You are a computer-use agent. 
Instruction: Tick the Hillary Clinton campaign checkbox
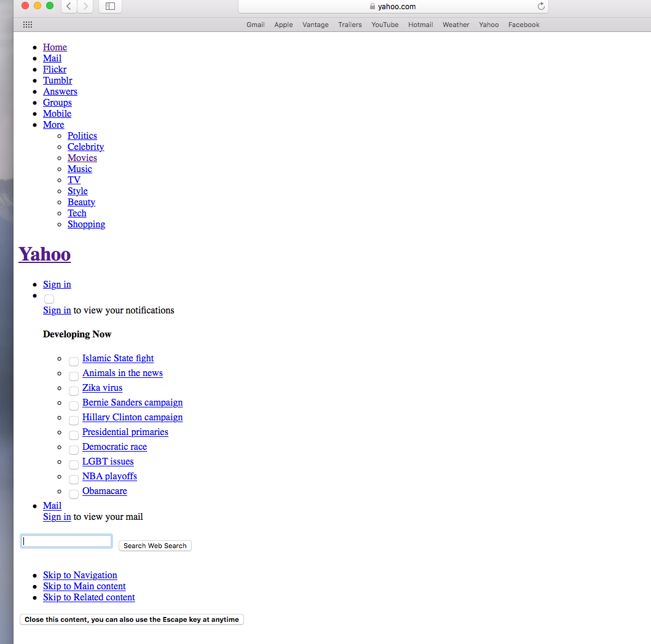tap(74, 420)
